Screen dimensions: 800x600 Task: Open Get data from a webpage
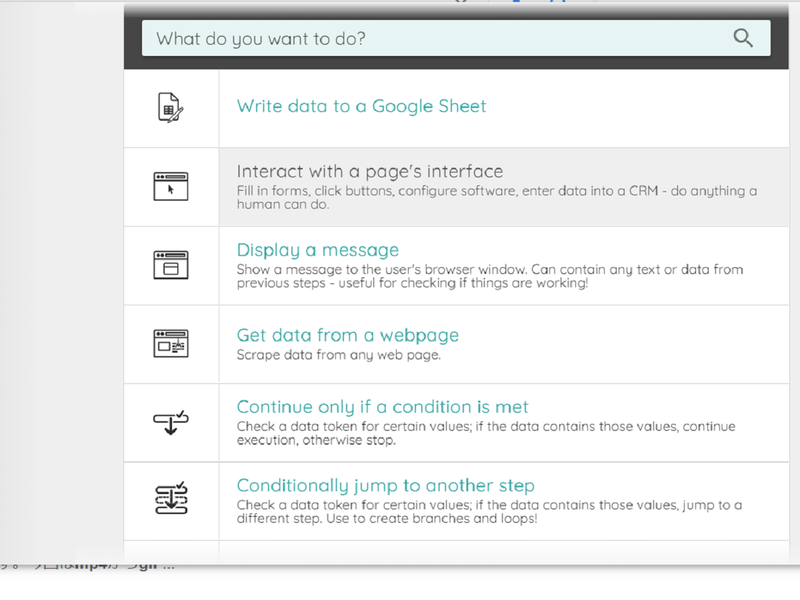point(347,335)
